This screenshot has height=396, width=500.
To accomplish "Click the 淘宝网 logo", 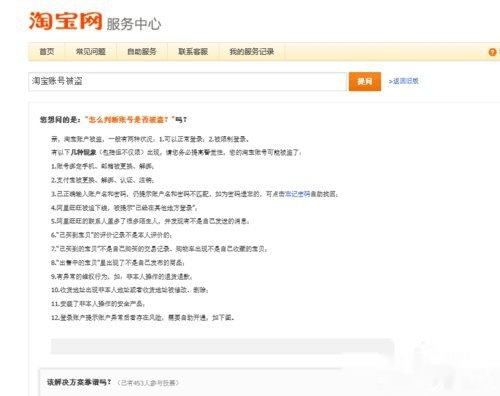I will [x=66, y=21].
